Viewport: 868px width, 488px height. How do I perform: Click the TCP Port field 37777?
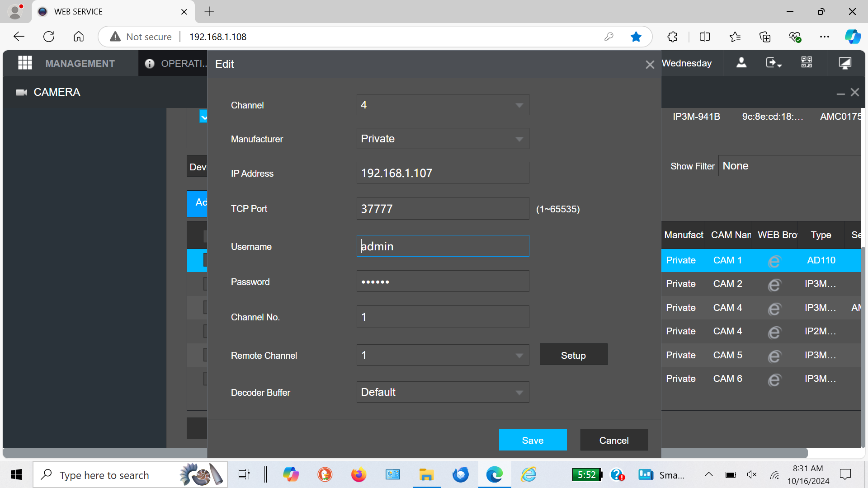[x=443, y=208]
